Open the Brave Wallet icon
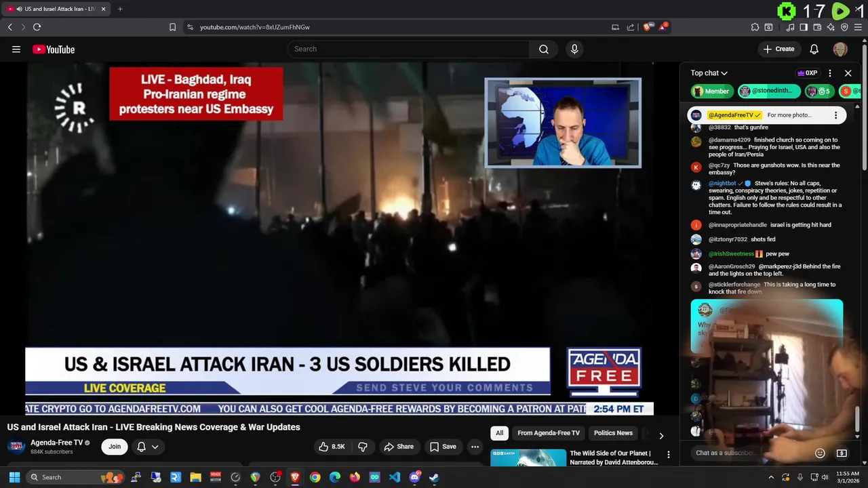868x488 pixels. (x=817, y=27)
